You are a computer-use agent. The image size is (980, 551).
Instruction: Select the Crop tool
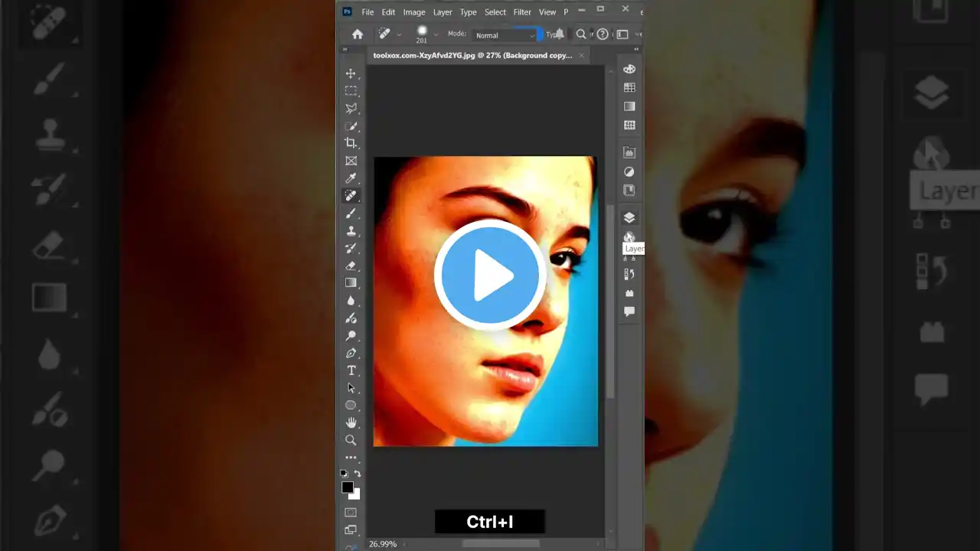(351, 143)
